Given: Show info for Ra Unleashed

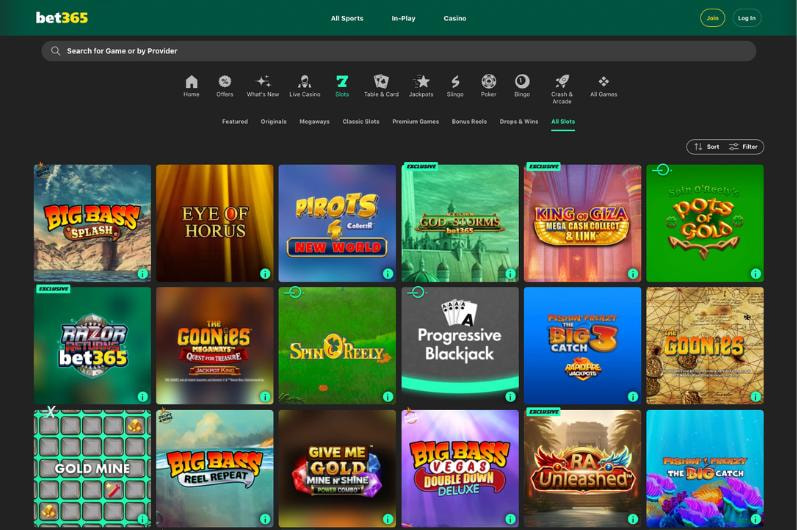Looking at the screenshot, I should pos(633,519).
